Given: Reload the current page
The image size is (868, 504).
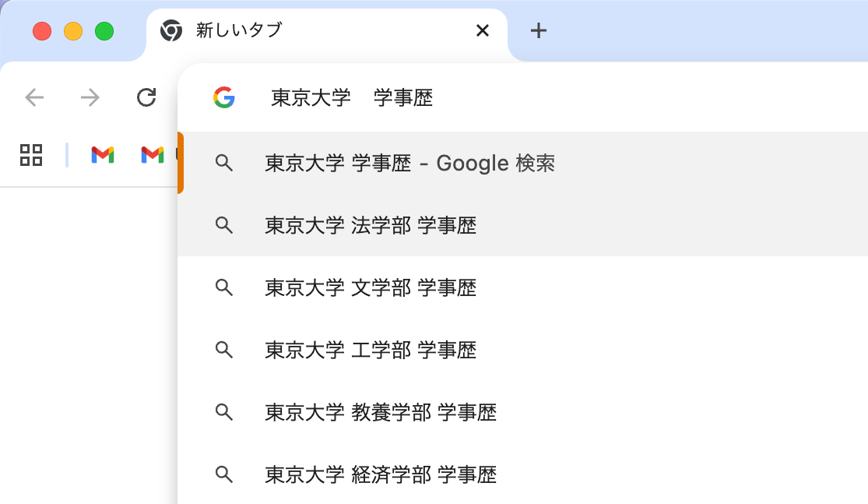Looking at the screenshot, I should click(x=146, y=97).
